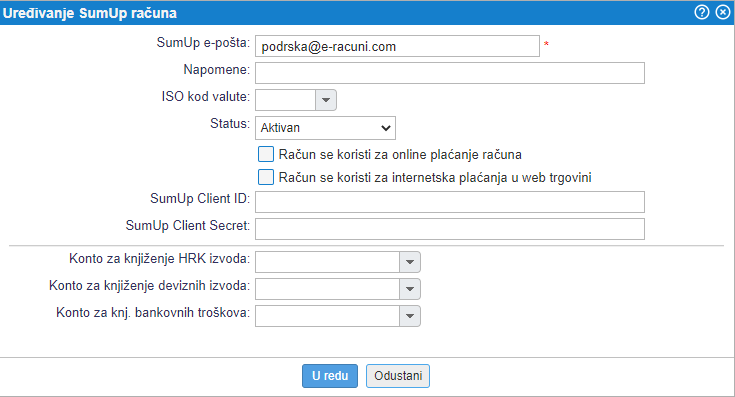This screenshot has width=735, height=397.
Task: Confirm with the U redu button
Action: 330,376
